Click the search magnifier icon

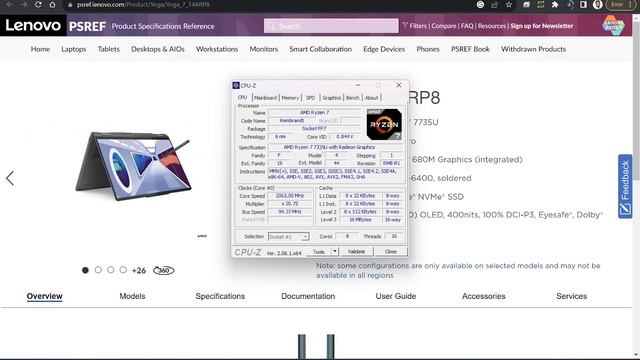[x=270, y=26]
